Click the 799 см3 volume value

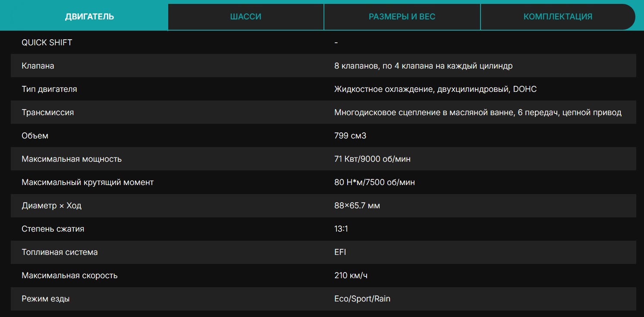click(350, 136)
